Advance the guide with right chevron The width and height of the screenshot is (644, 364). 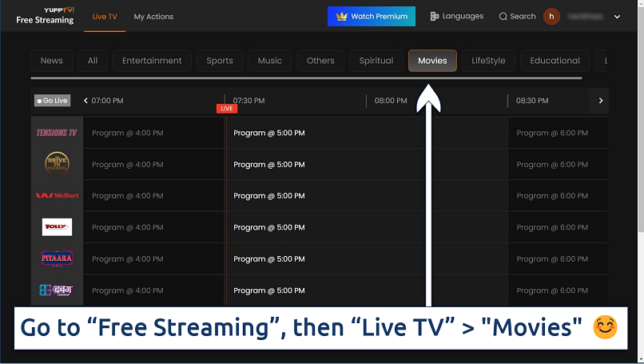pos(601,100)
